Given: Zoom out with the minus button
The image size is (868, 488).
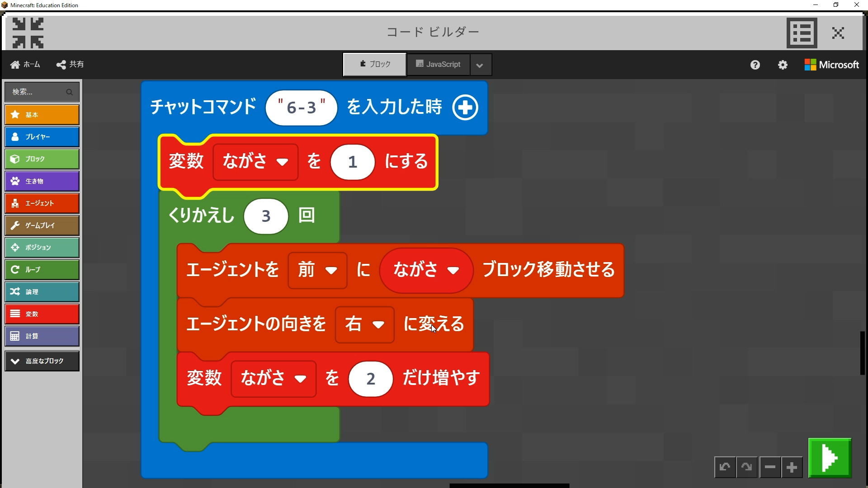Looking at the screenshot, I should pos(770,467).
